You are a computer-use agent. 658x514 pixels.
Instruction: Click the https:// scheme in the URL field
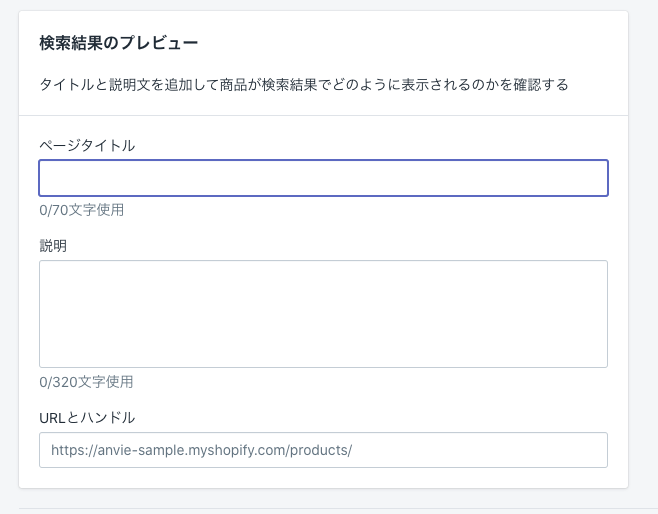tap(70, 450)
